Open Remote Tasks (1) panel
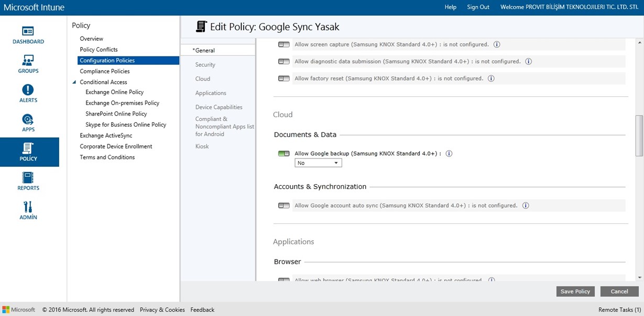 coord(619,310)
